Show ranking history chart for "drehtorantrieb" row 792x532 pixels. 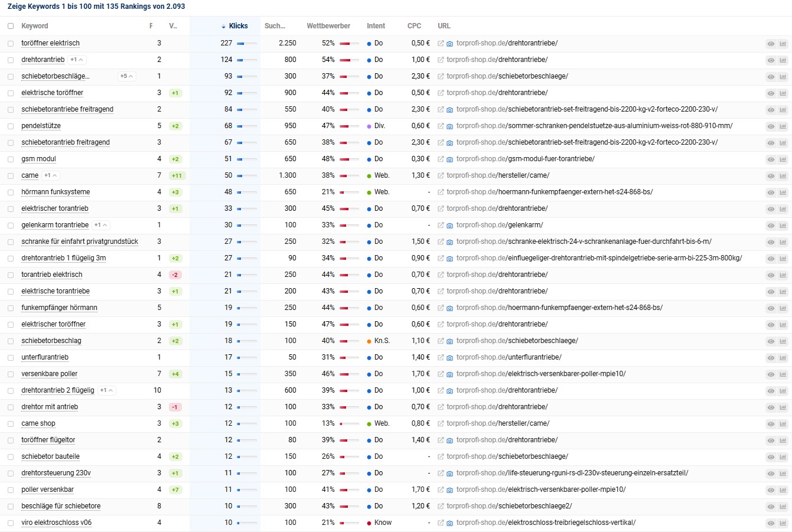(783, 60)
